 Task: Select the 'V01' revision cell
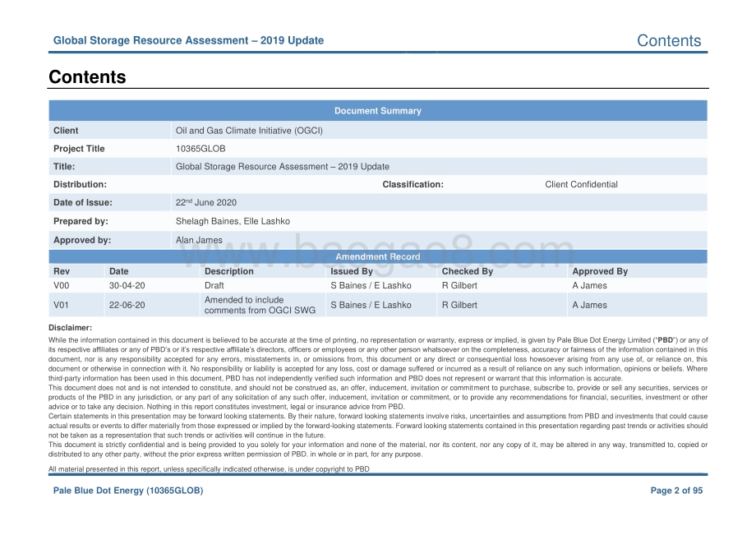click(61, 305)
